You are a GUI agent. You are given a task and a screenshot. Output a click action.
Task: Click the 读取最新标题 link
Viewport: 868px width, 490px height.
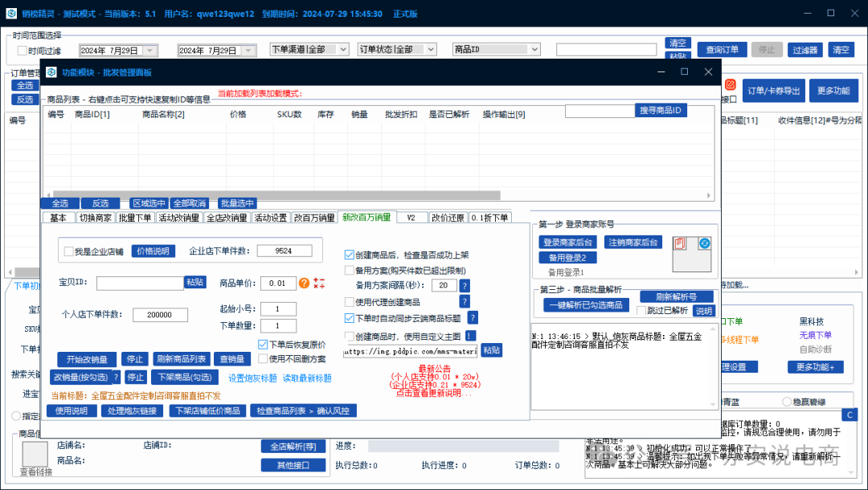pos(307,378)
